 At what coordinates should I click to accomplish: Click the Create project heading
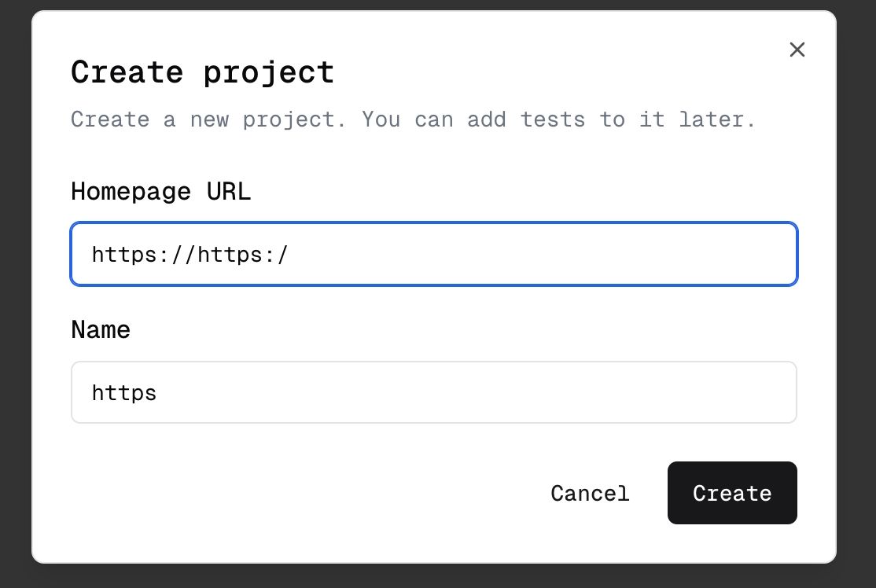pyautogui.click(x=202, y=72)
